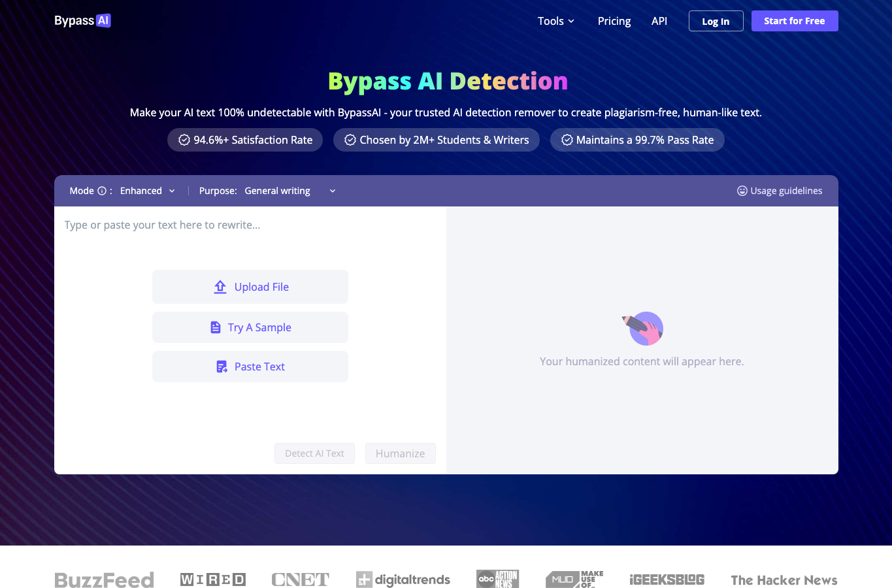Click the upload arrow icon
This screenshot has height=588, width=892.
coord(220,287)
